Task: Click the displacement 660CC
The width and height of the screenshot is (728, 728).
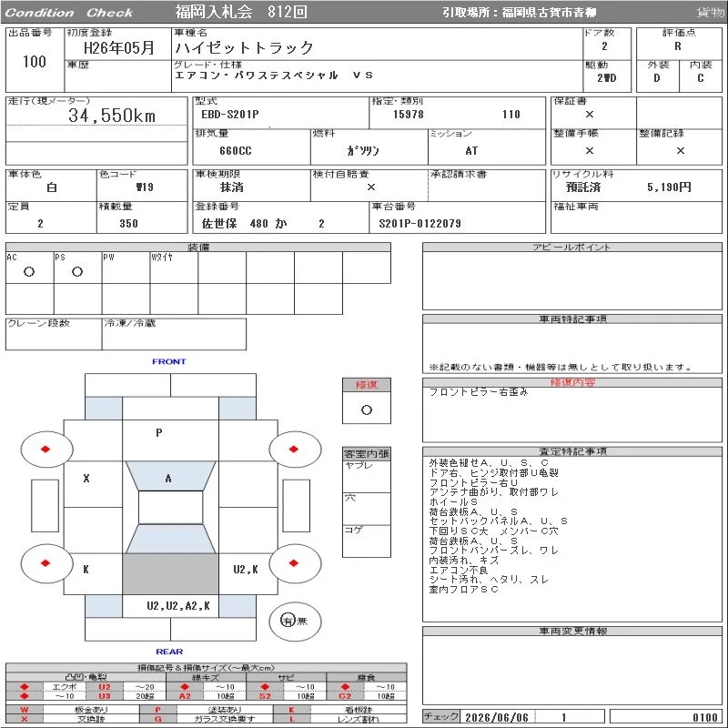Action: (236, 151)
